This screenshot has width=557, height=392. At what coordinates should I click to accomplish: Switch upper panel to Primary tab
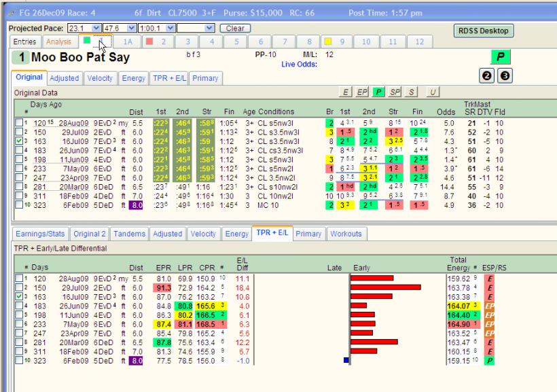(x=205, y=78)
